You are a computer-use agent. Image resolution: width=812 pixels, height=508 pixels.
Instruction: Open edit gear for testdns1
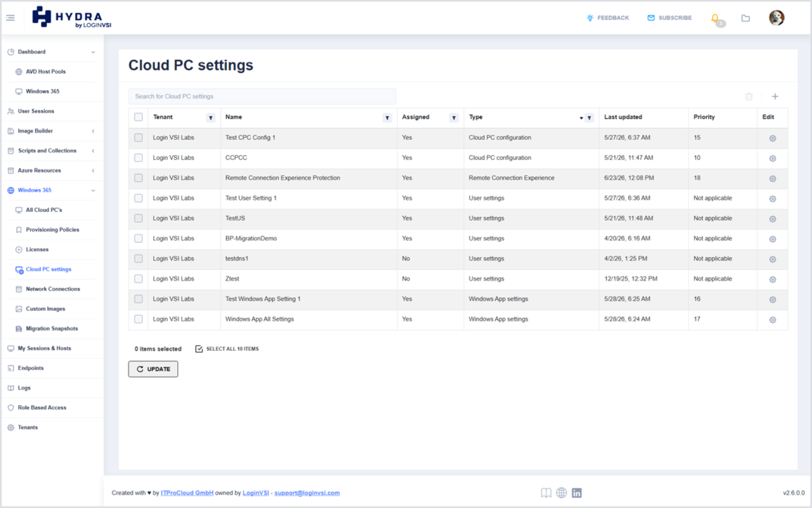[772, 259]
